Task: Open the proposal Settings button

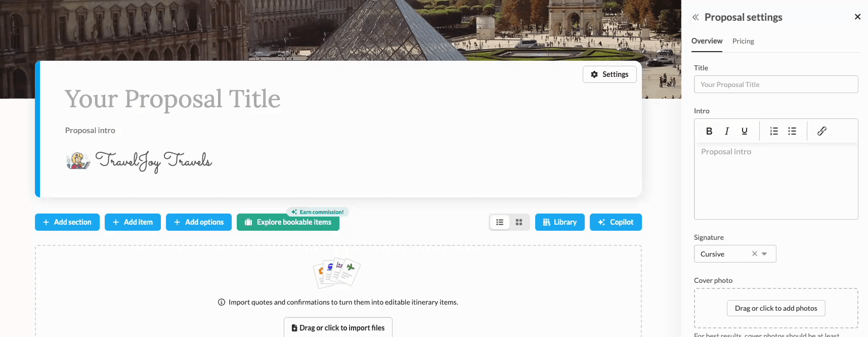Action: tap(610, 74)
